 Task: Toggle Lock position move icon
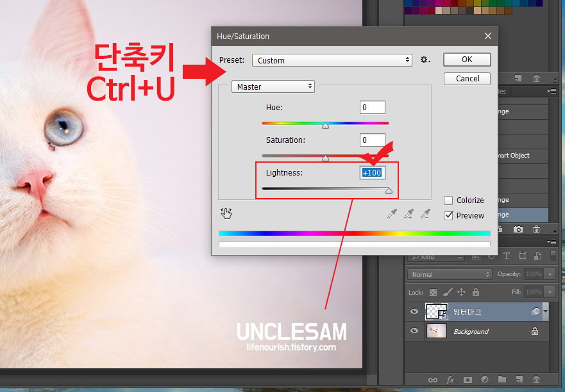click(462, 292)
